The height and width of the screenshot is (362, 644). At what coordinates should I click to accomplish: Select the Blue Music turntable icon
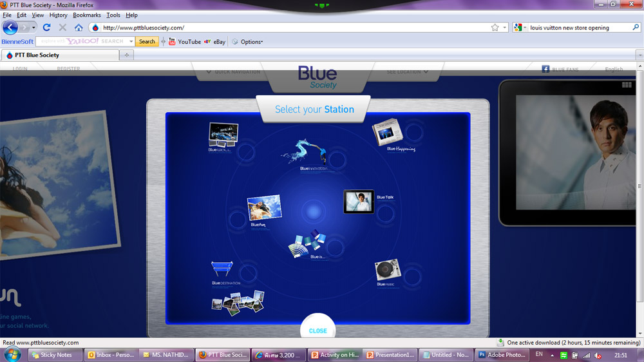click(387, 269)
